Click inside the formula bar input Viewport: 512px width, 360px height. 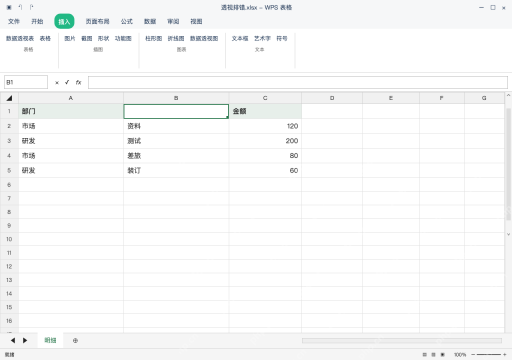point(298,82)
